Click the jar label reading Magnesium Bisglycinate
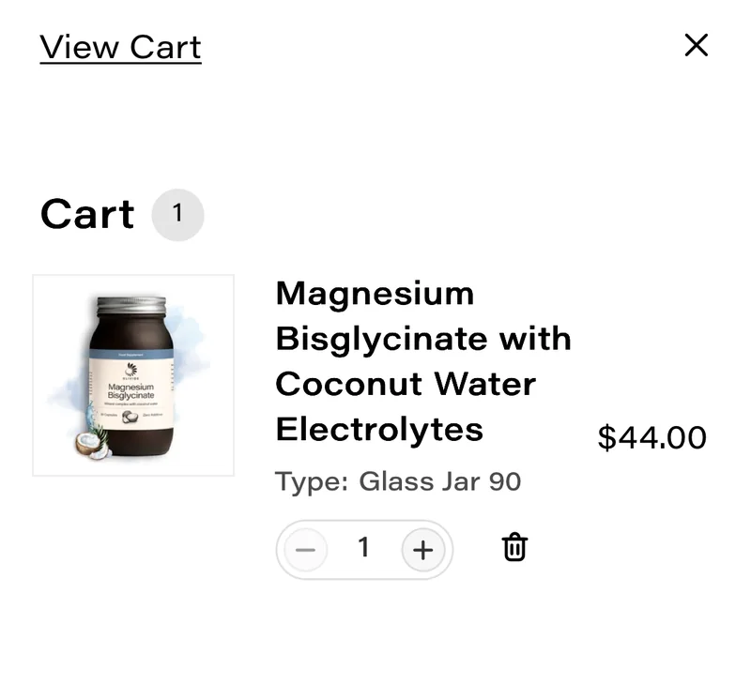The height and width of the screenshot is (700, 751). click(x=130, y=391)
